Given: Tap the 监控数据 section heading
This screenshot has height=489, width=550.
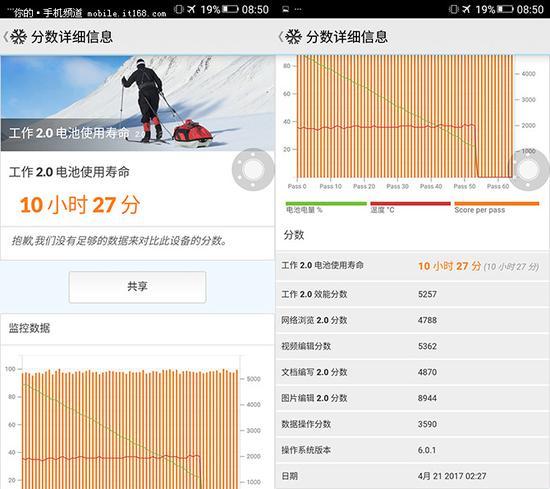Looking at the screenshot, I should pyautogui.click(x=29, y=328).
